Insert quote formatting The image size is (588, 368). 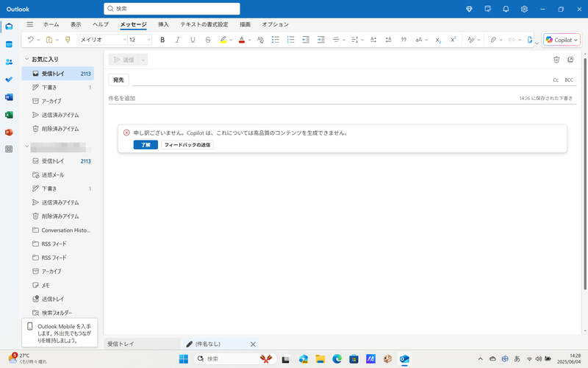tap(404, 40)
